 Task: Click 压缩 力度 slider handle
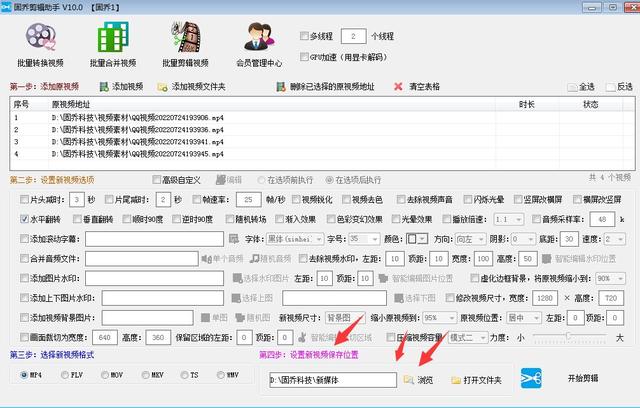(568, 335)
